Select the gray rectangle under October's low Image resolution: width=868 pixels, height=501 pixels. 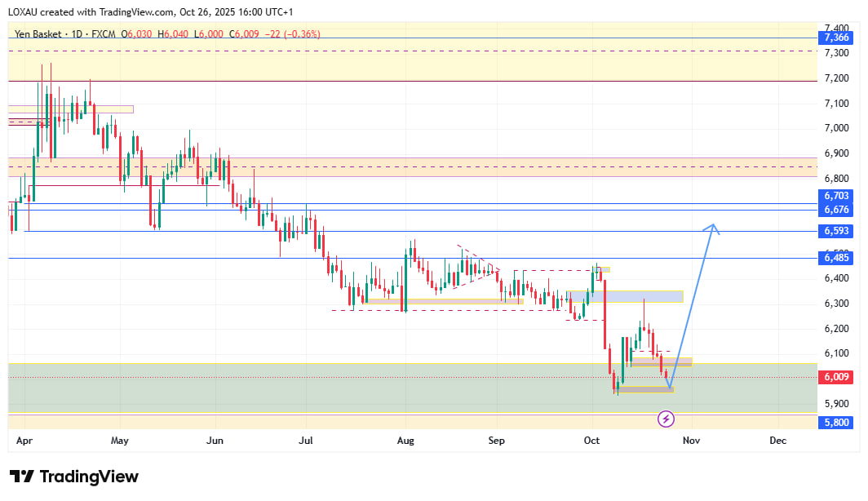click(646, 389)
